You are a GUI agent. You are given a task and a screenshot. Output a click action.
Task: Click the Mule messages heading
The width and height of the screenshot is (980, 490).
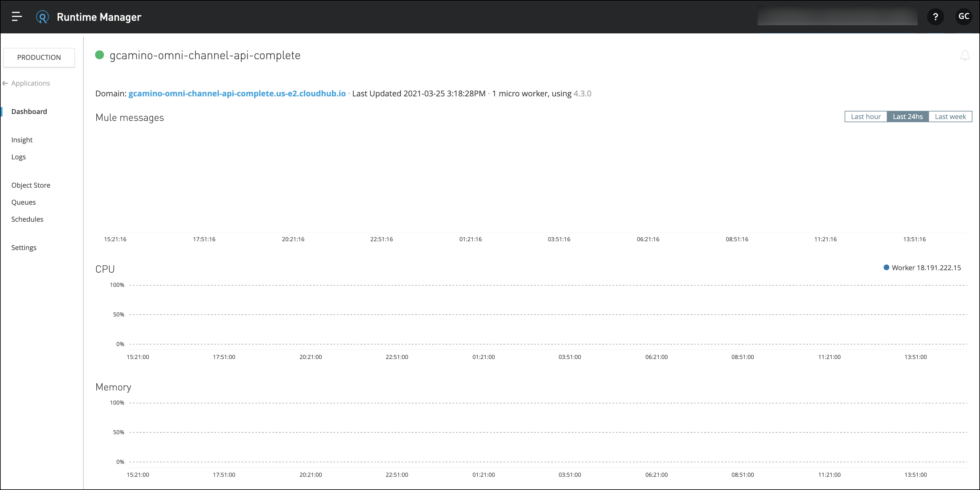coord(130,117)
